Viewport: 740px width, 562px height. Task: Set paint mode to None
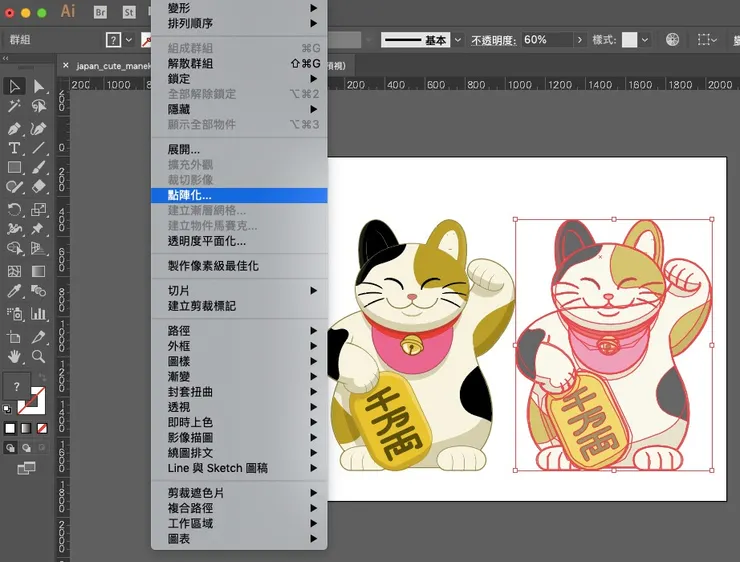pos(42,428)
